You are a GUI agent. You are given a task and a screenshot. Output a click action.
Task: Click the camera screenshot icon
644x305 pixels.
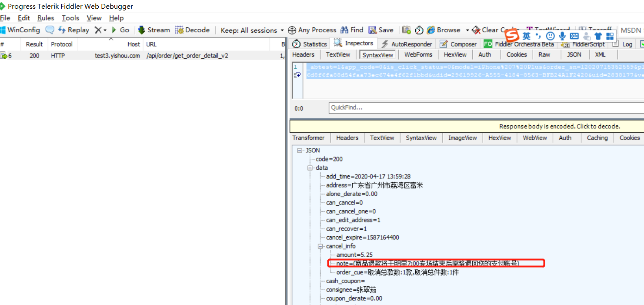[406, 30]
